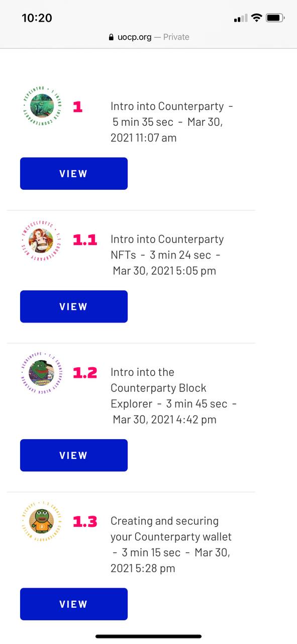Tap the Wi-Fi status icon

pos(257,18)
